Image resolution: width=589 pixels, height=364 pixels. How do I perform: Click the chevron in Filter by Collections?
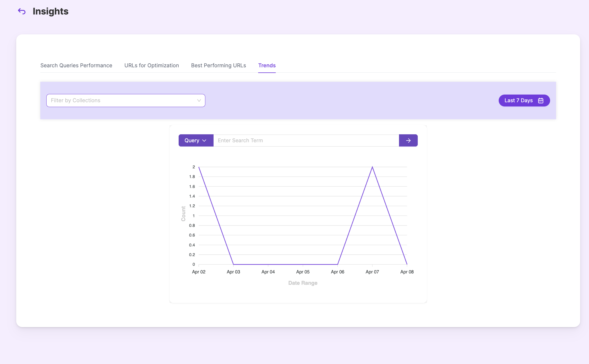click(x=199, y=101)
